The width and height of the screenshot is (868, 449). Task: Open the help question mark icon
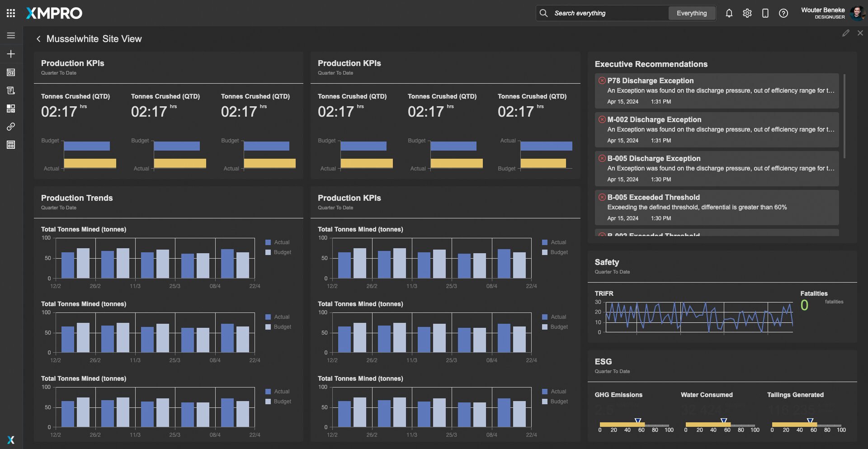(x=783, y=13)
